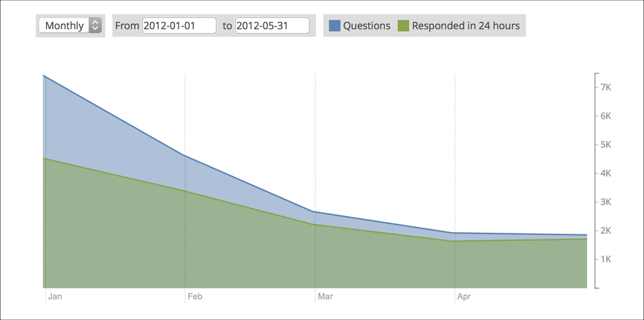Click the Apr axis label
644x320 pixels.
point(464,296)
